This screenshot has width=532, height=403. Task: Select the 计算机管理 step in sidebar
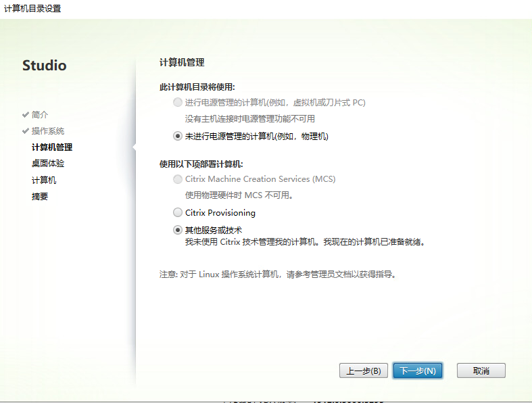click(52, 147)
